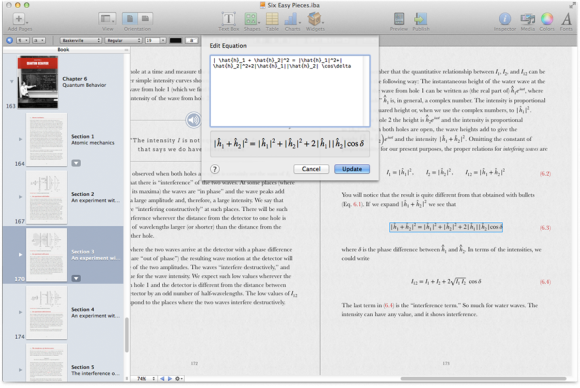Switch to landscape orientation
The width and height of the screenshot is (580, 388).
[145, 18]
